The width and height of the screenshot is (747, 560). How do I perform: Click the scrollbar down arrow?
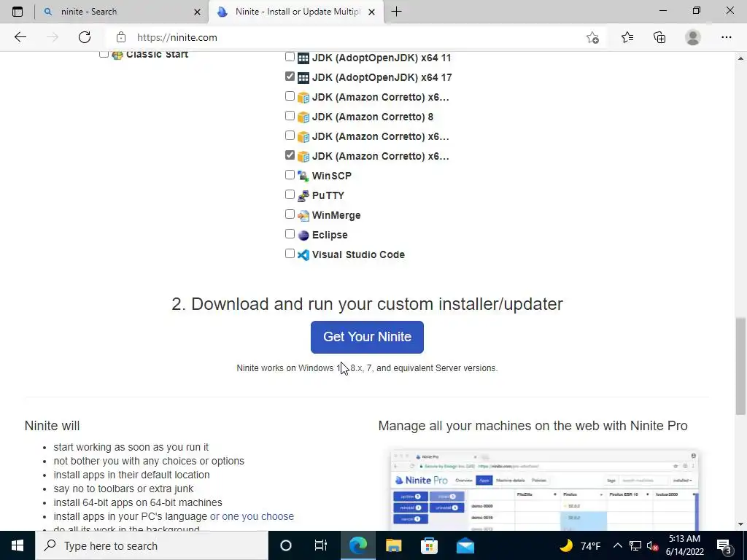[x=740, y=524]
